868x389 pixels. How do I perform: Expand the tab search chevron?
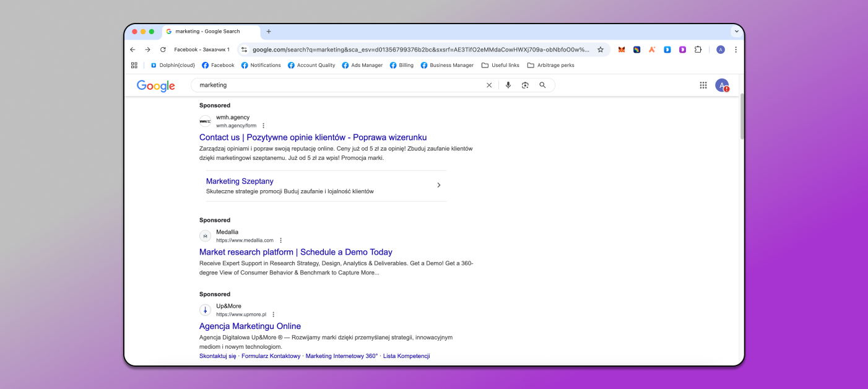pyautogui.click(x=736, y=31)
